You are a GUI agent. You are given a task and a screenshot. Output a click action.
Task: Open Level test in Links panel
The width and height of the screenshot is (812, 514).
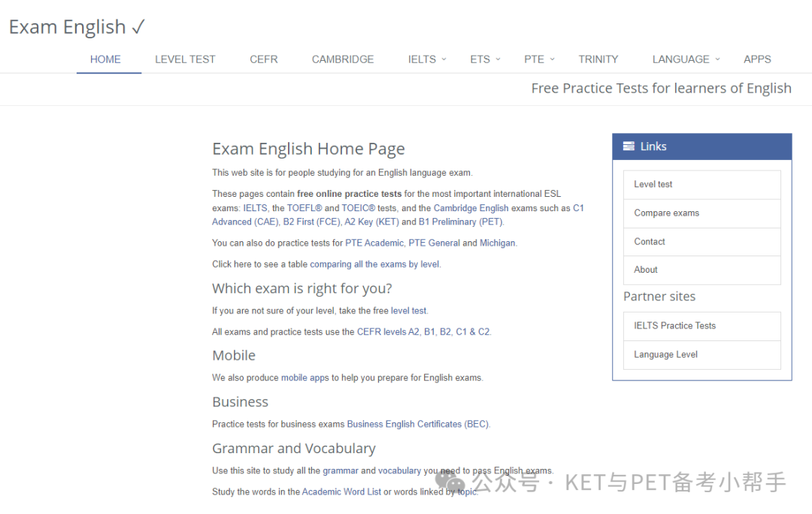(x=701, y=185)
